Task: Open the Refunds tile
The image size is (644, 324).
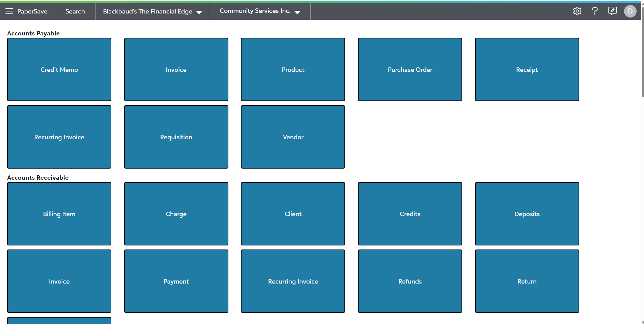Action: [410, 281]
